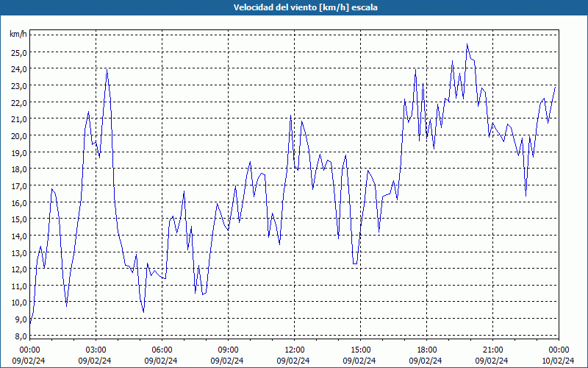Click the 'km/h' unit label
The width and height of the screenshot is (588, 368).
18,35
